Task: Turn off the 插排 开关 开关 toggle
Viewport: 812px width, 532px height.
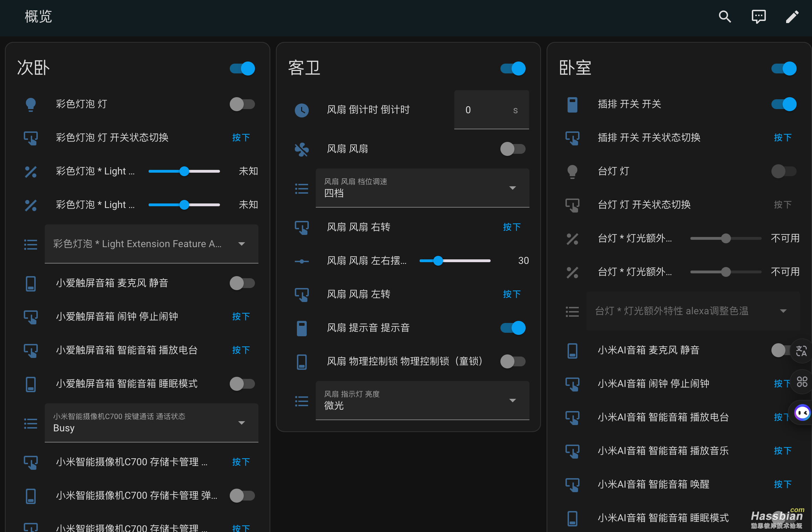Action: pos(783,104)
